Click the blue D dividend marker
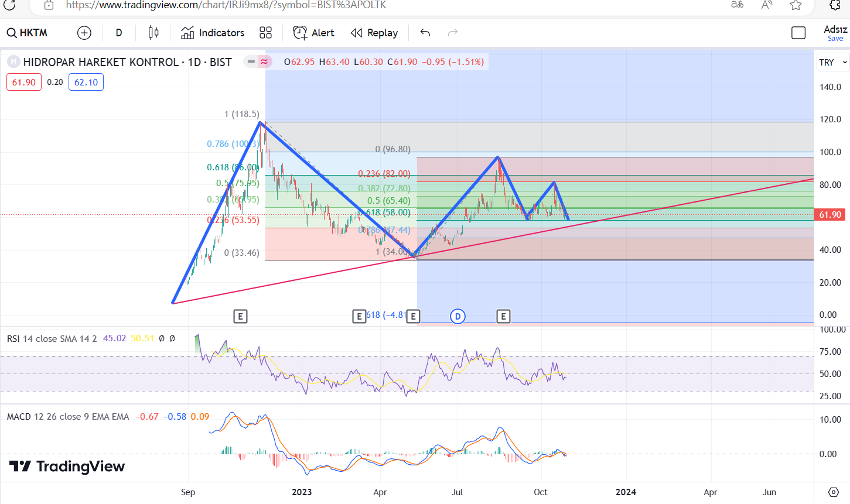Image resolution: width=850 pixels, height=504 pixels. 458,317
